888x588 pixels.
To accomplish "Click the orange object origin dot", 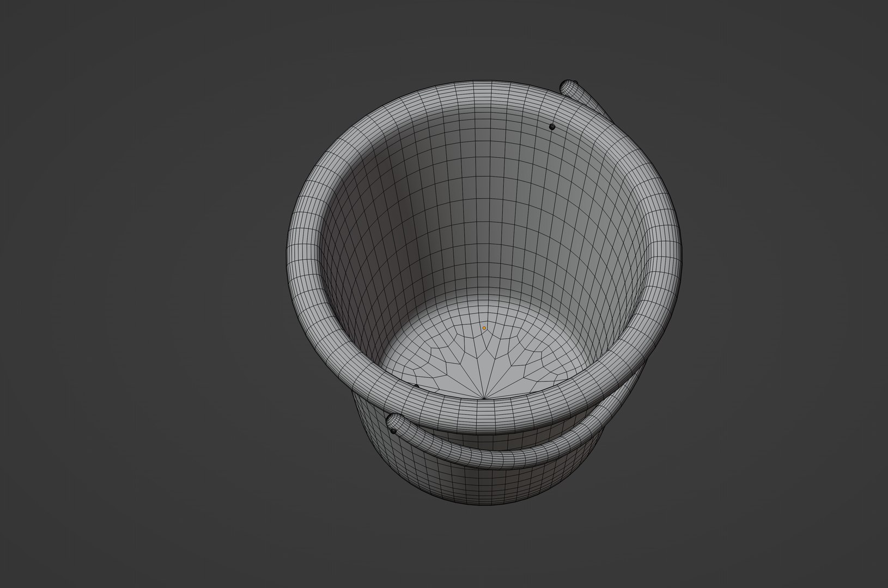I will (x=484, y=328).
